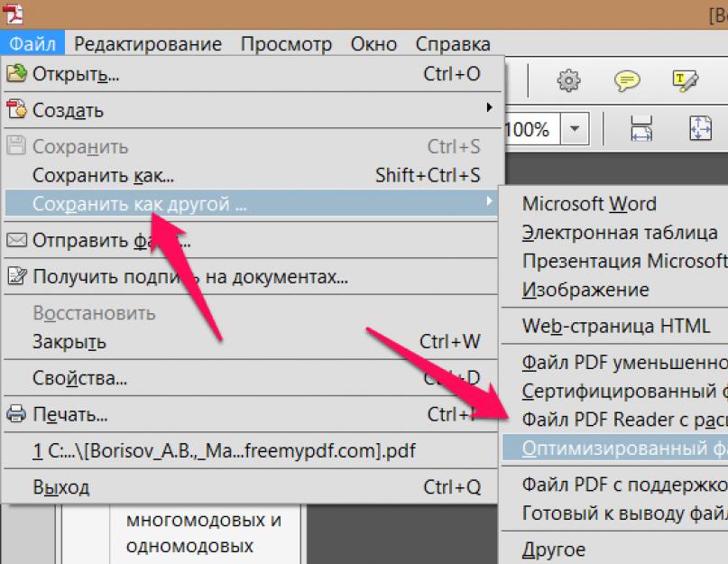The height and width of the screenshot is (564, 728).
Task: Select Файл PDF уменьшенного размера
Action: point(615,363)
